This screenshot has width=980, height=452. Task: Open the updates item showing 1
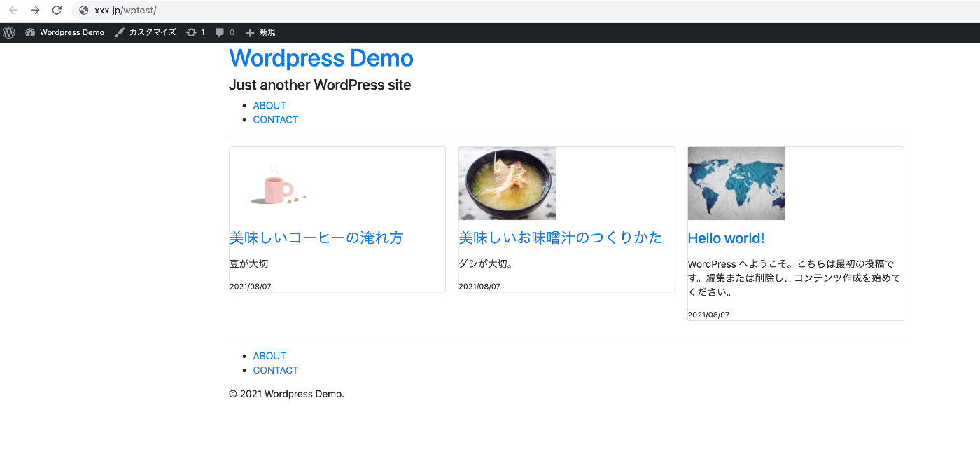(195, 32)
